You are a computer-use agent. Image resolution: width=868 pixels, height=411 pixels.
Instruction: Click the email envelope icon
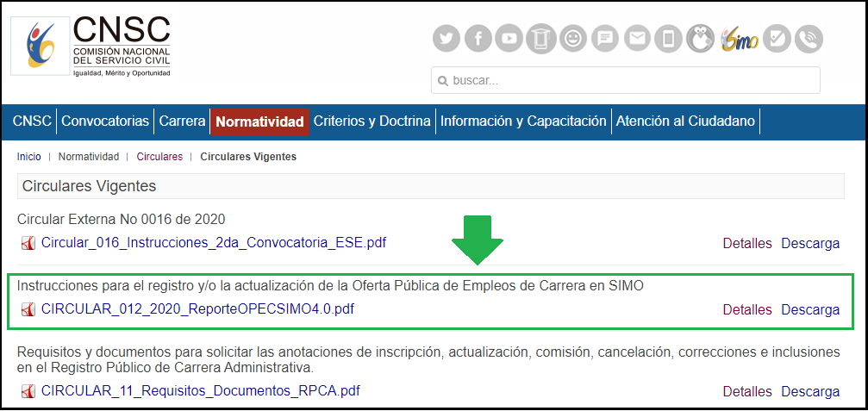637,39
